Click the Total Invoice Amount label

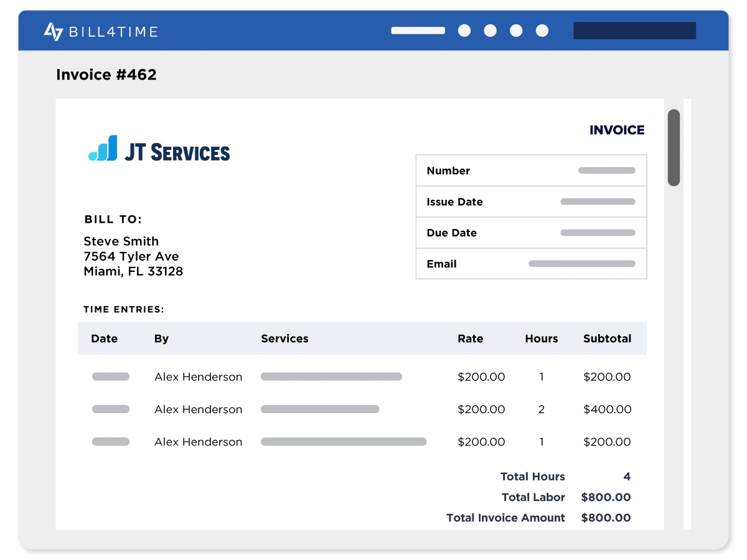click(x=505, y=518)
